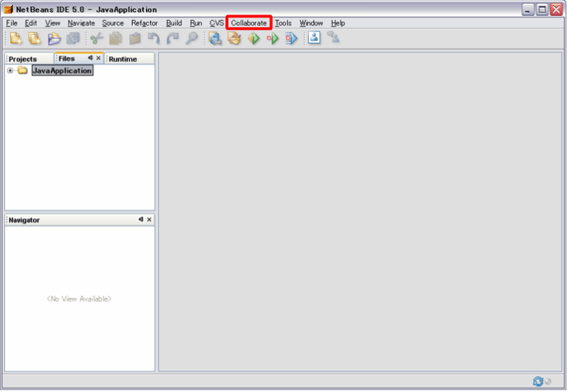This screenshot has width=567, height=392.
Task: Click the small gray circle in status bar
Action: point(548,382)
